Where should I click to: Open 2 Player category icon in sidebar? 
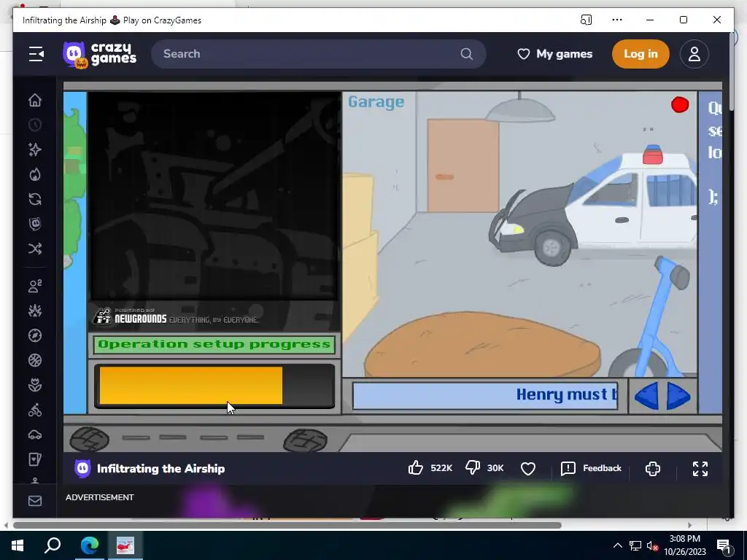[x=35, y=286]
